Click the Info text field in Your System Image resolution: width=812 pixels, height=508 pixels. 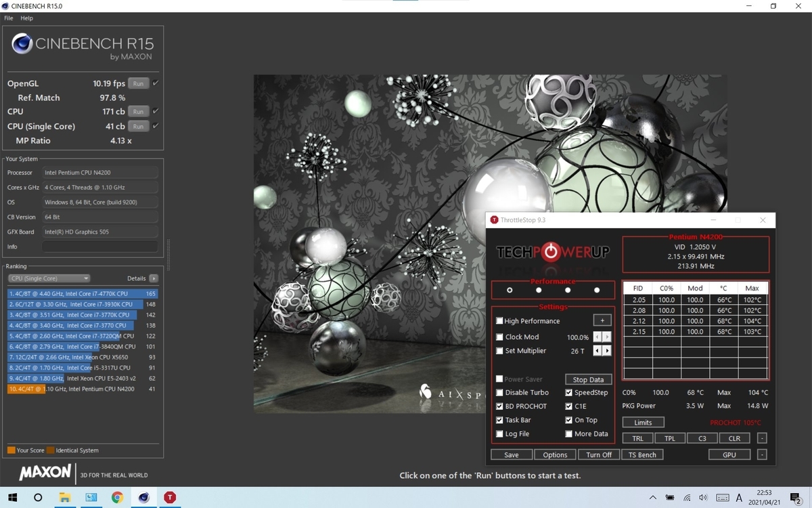[x=100, y=247]
